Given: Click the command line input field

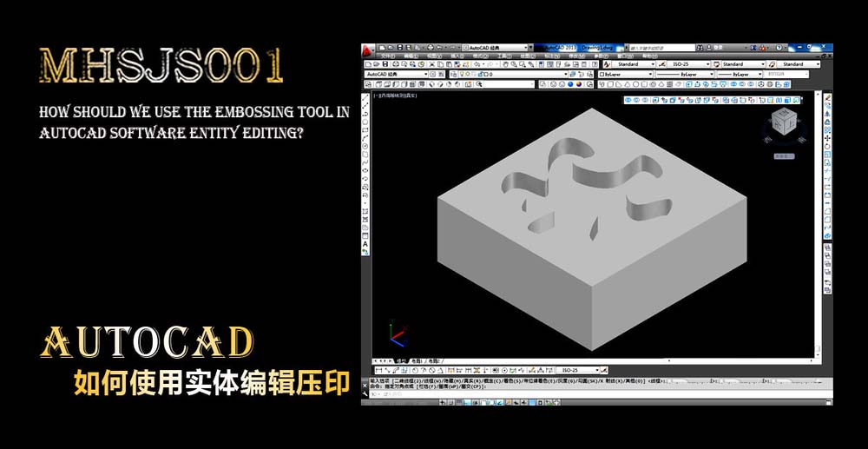Looking at the screenshot, I should pyautogui.click(x=602, y=393).
